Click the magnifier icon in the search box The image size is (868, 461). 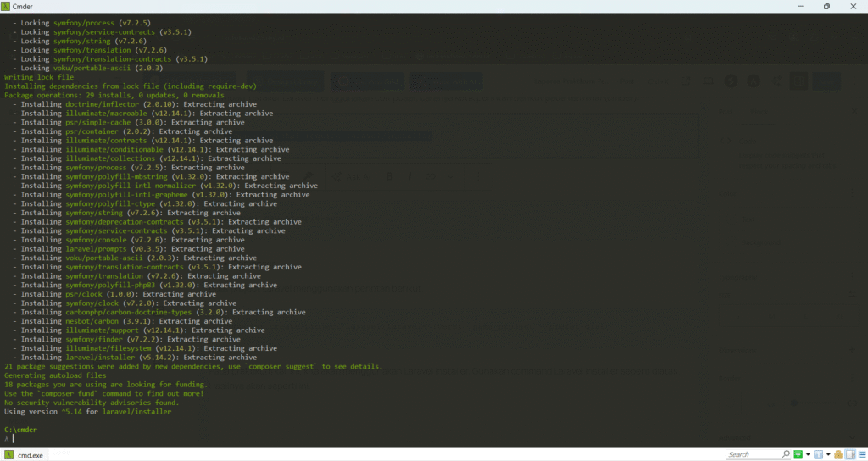coord(786,455)
